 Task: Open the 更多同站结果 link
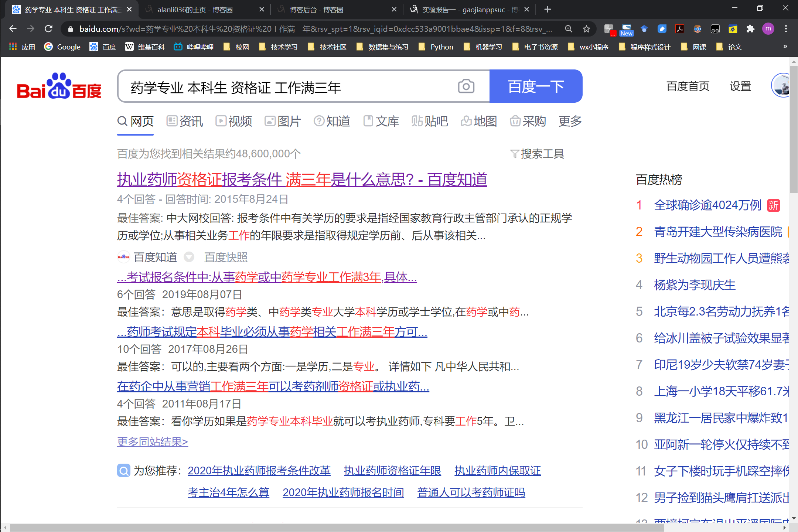coord(153,442)
